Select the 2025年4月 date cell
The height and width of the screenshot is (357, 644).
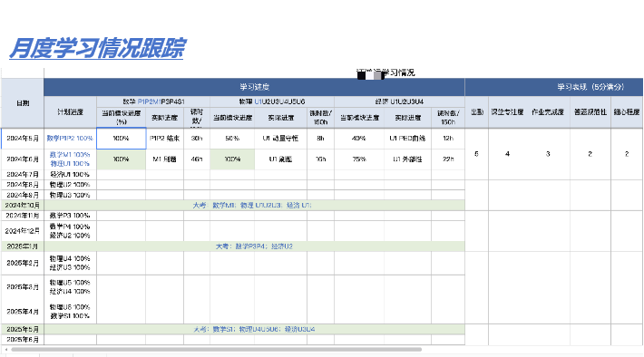coord(23,312)
